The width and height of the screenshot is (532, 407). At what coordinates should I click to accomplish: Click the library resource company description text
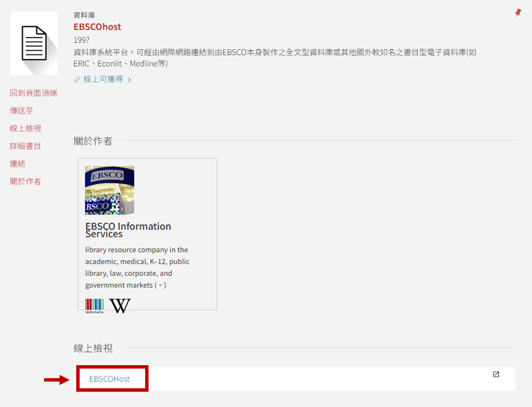pyautogui.click(x=137, y=267)
